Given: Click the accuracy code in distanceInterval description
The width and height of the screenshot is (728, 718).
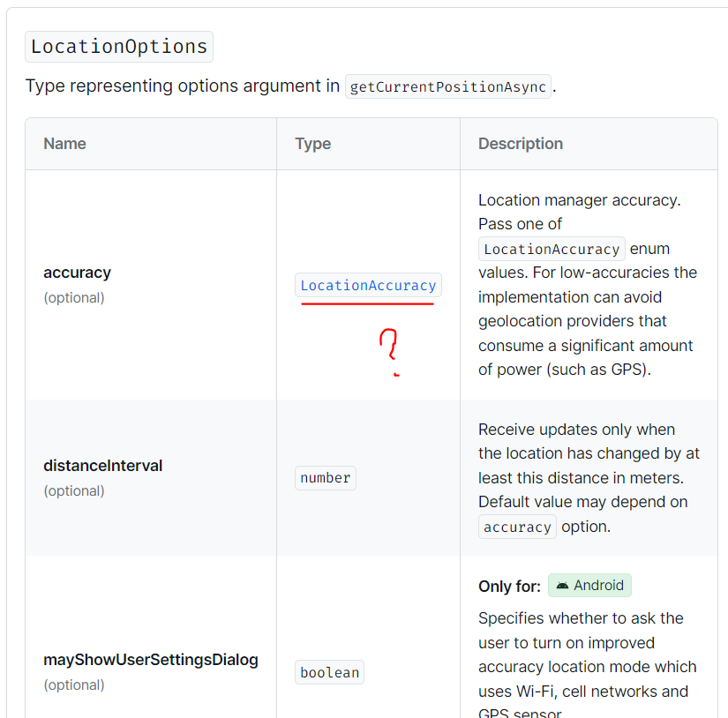Looking at the screenshot, I should click(x=517, y=527).
